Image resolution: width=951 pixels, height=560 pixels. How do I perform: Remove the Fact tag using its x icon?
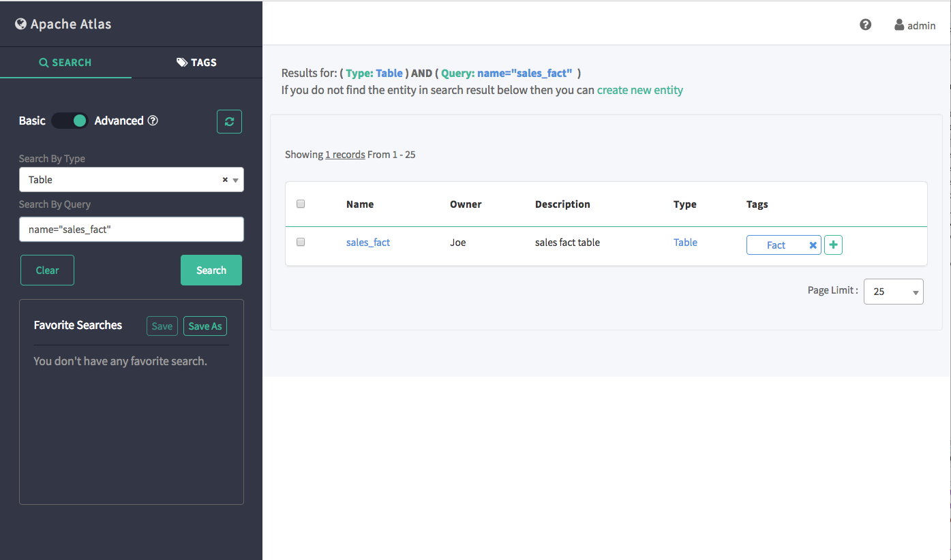tap(813, 245)
